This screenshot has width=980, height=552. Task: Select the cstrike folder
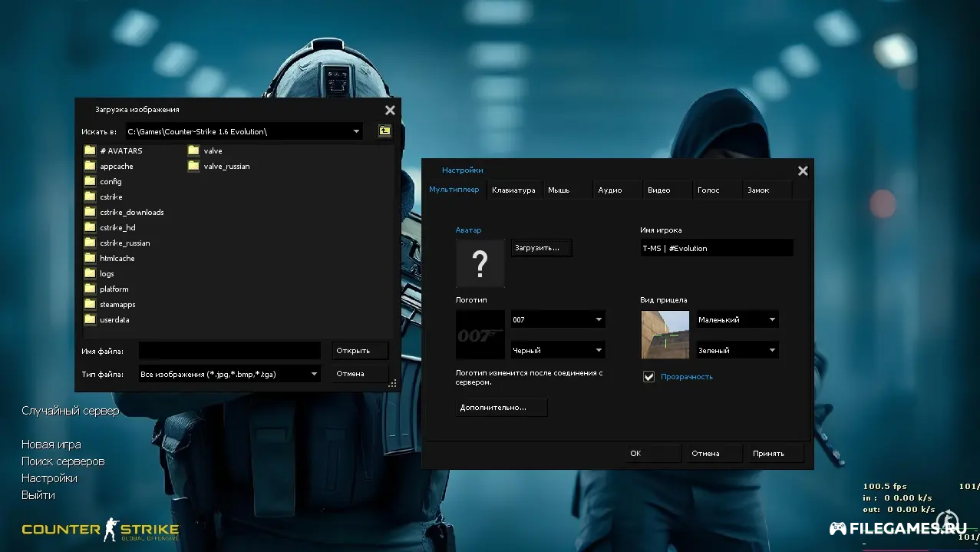(x=103, y=197)
